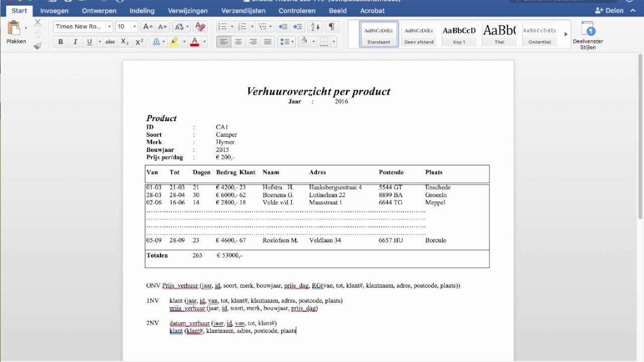Click the borders grid icon
This screenshot has width=644, height=362.
click(x=324, y=42)
